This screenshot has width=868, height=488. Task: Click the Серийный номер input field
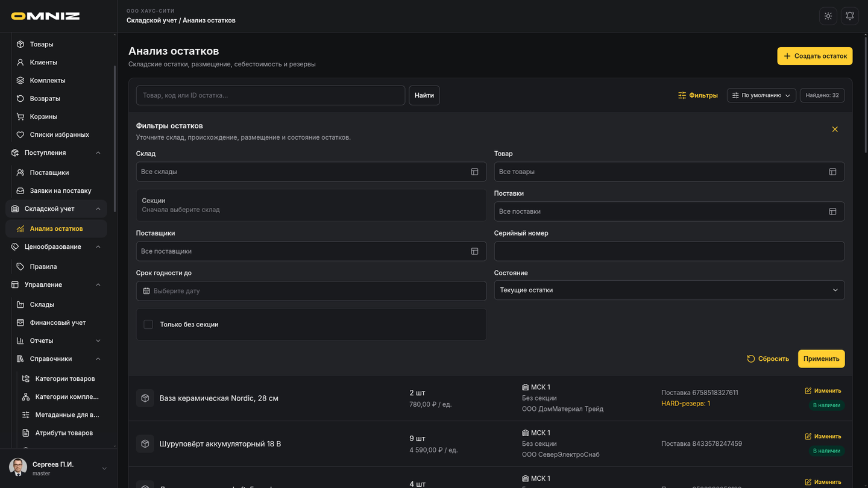pyautogui.click(x=669, y=251)
